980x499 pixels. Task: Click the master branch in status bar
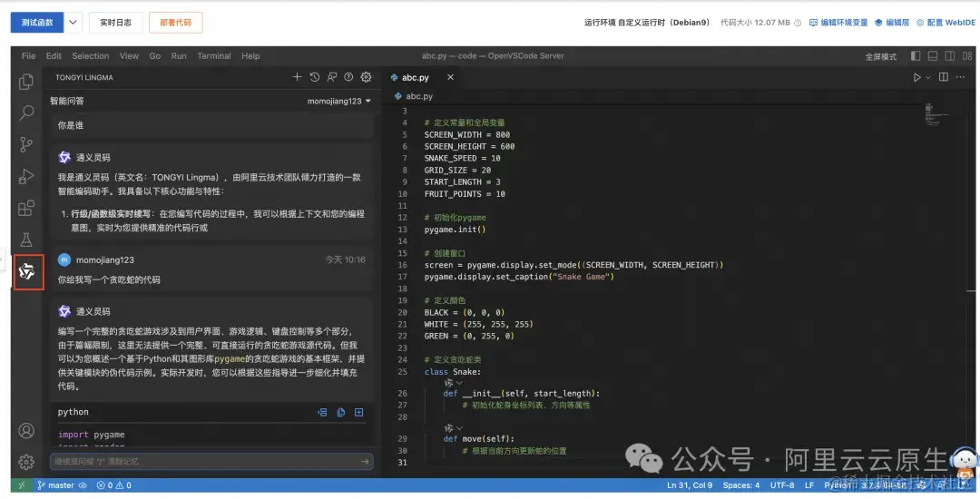(x=55, y=485)
